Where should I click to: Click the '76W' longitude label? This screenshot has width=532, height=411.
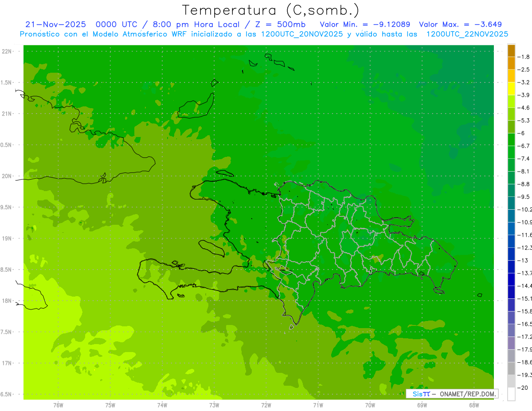tap(58, 405)
